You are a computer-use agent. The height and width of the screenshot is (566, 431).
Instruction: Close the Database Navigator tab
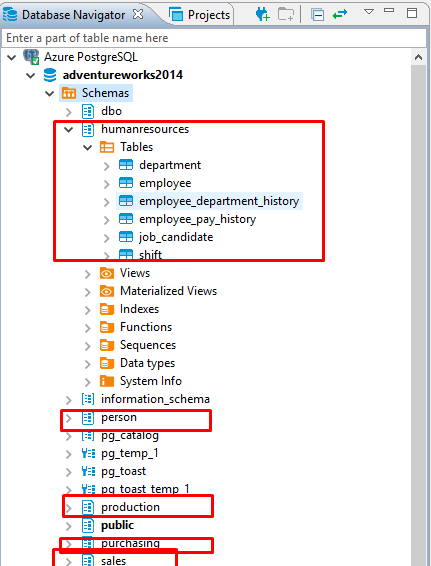coord(138,14)
